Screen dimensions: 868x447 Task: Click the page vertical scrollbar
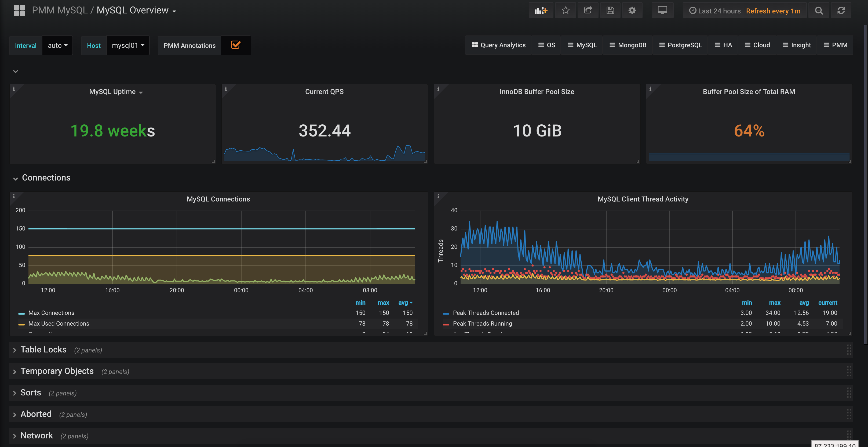865,185
